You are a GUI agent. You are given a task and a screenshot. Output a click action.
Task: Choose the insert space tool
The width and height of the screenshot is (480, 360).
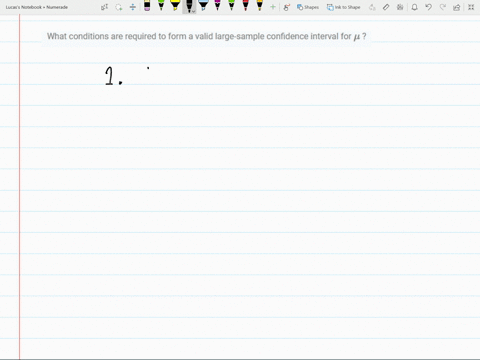pos(133,7)
